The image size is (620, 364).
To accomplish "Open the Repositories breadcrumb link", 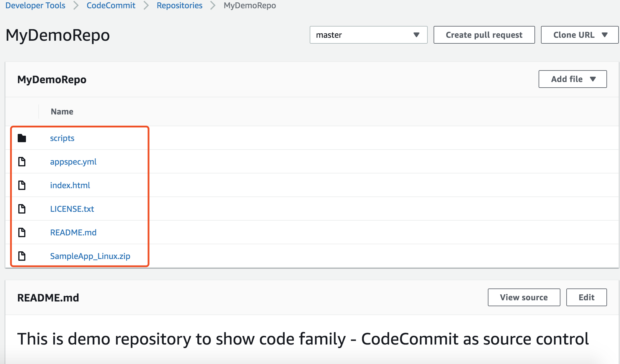I will coord(179,5).
